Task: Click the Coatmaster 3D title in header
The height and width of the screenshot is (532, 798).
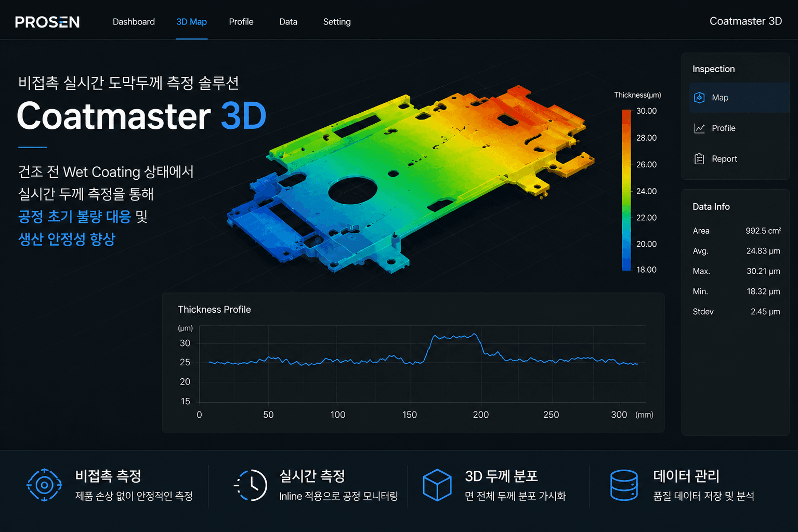Action: click(745, 21)
